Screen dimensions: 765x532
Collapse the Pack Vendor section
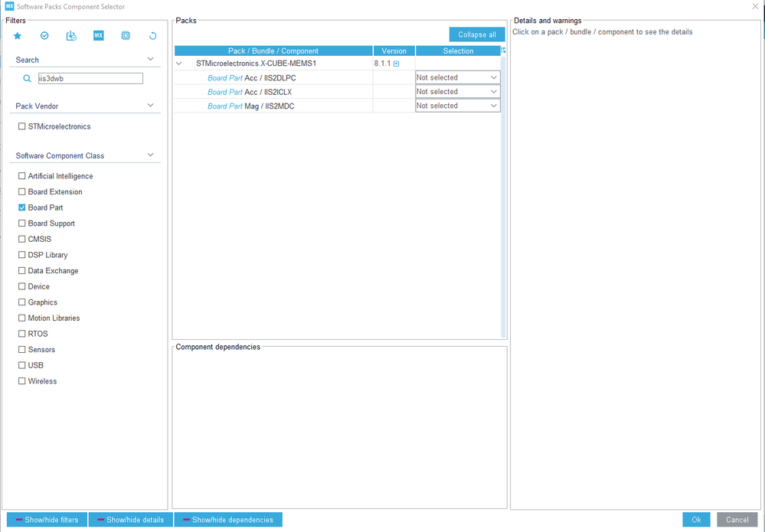pyautogui.click(x=150, y=106)
